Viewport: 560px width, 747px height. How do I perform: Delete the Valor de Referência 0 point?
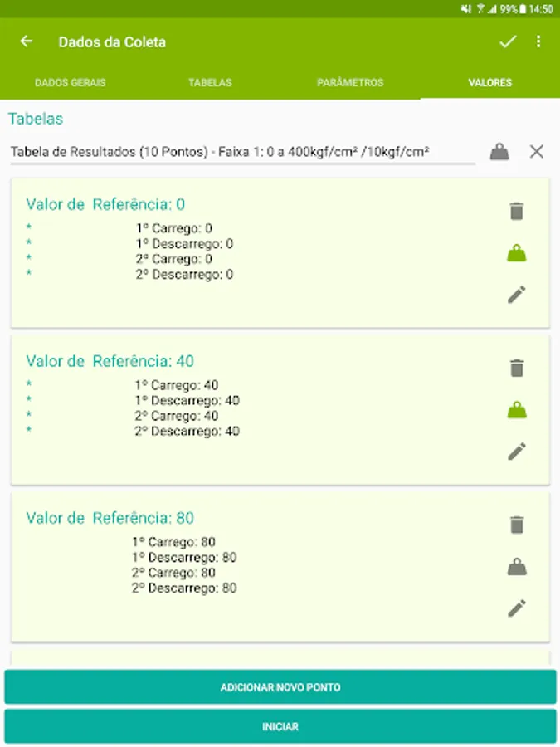point(517,211)
